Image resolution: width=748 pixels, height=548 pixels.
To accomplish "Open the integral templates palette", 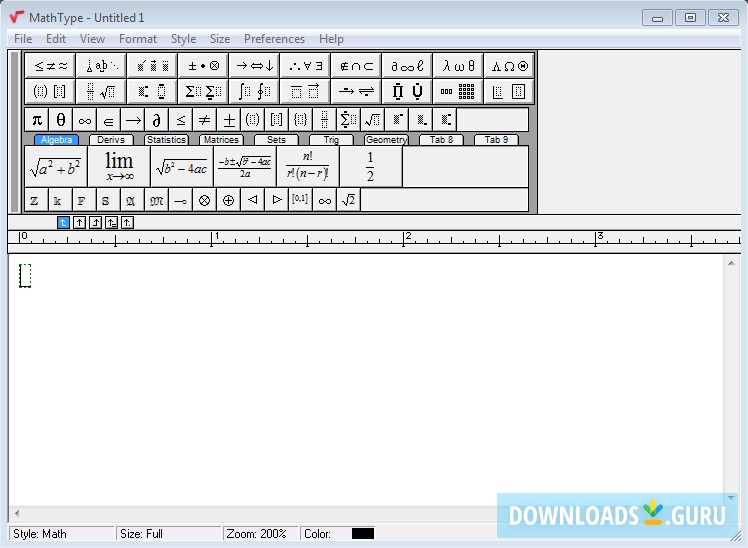I will pyautogui.click(x=254, y=91).
